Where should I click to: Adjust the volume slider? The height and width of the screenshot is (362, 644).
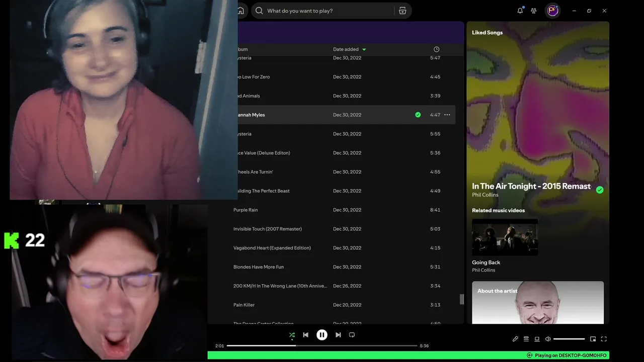click(569, 339)
